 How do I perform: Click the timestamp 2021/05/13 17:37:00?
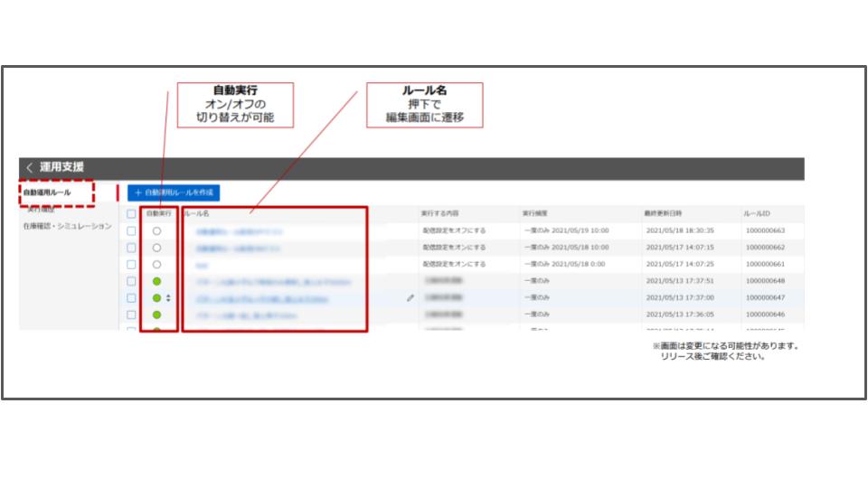point(680,297)
